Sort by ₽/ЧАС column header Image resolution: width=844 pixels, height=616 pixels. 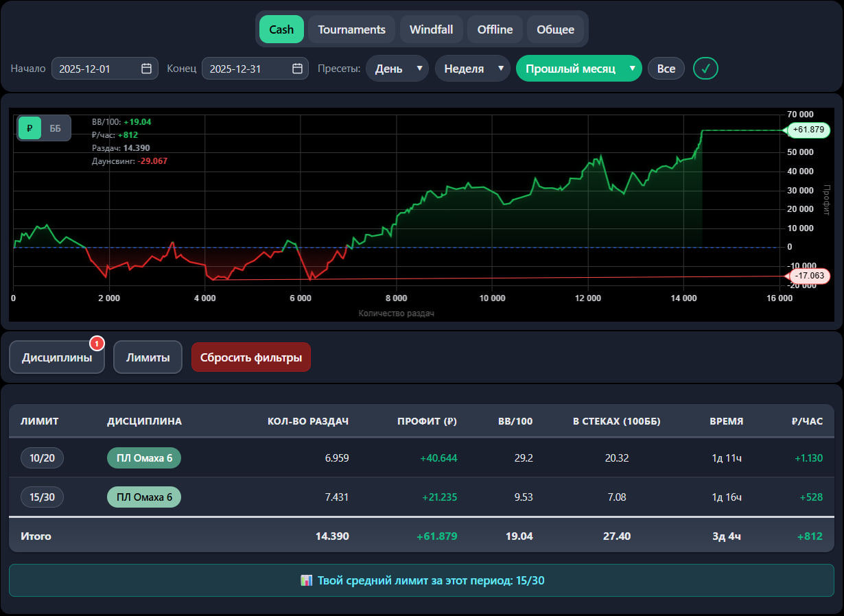click(806, 421)
